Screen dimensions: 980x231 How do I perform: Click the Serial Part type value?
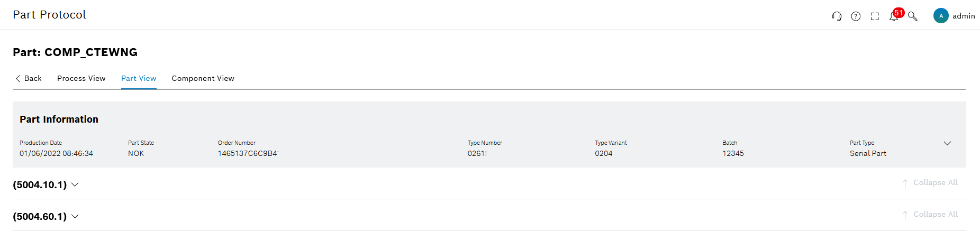(868, 153)
